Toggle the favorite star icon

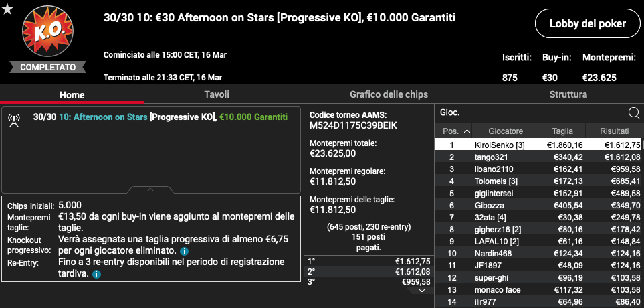pos(7,9)
